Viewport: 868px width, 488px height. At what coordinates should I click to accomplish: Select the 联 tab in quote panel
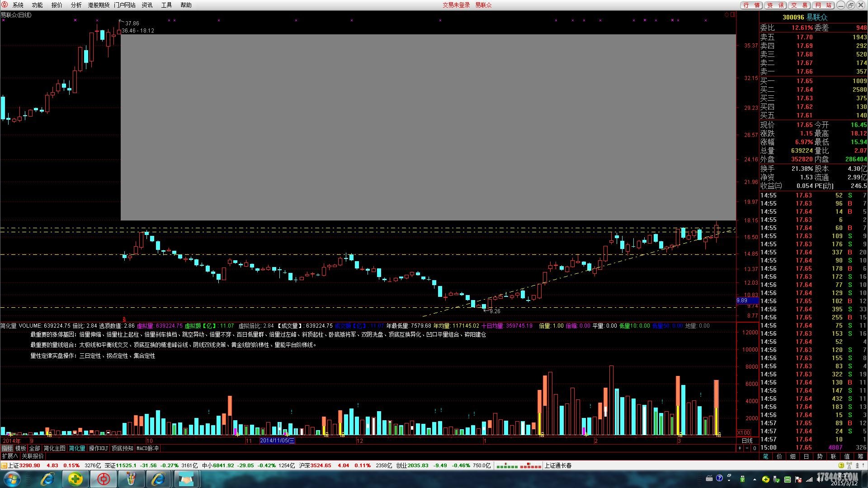pos(834,456)
